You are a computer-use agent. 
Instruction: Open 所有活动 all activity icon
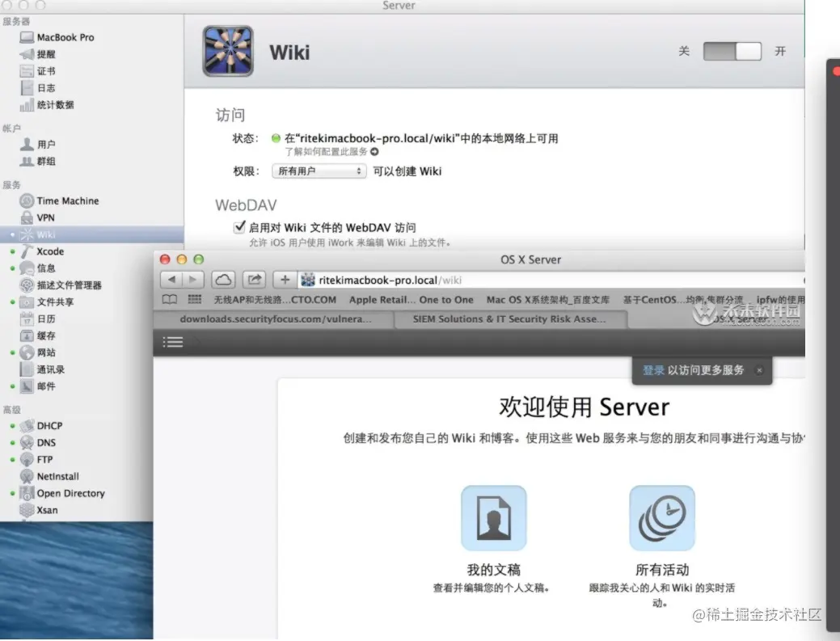pos(661,518)
